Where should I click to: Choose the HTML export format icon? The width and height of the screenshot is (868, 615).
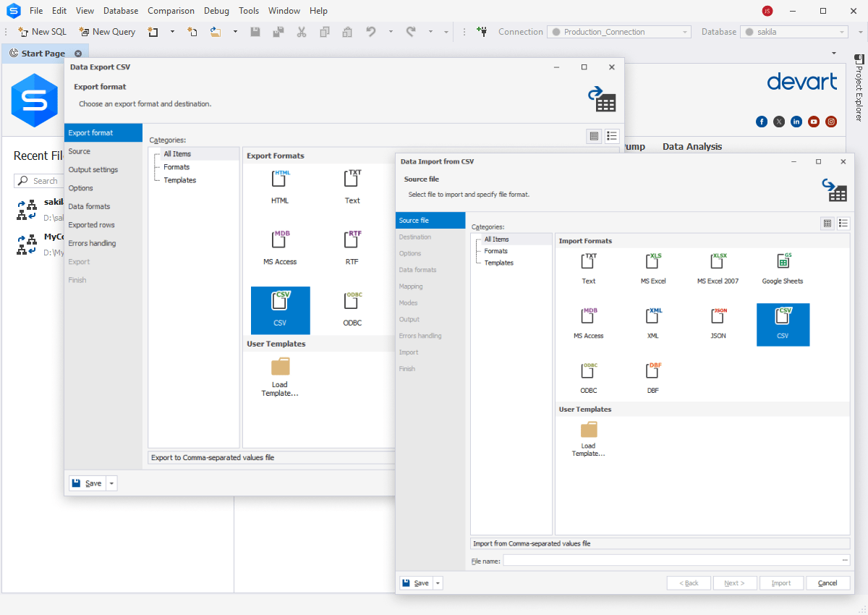click(x=280, y=184)
